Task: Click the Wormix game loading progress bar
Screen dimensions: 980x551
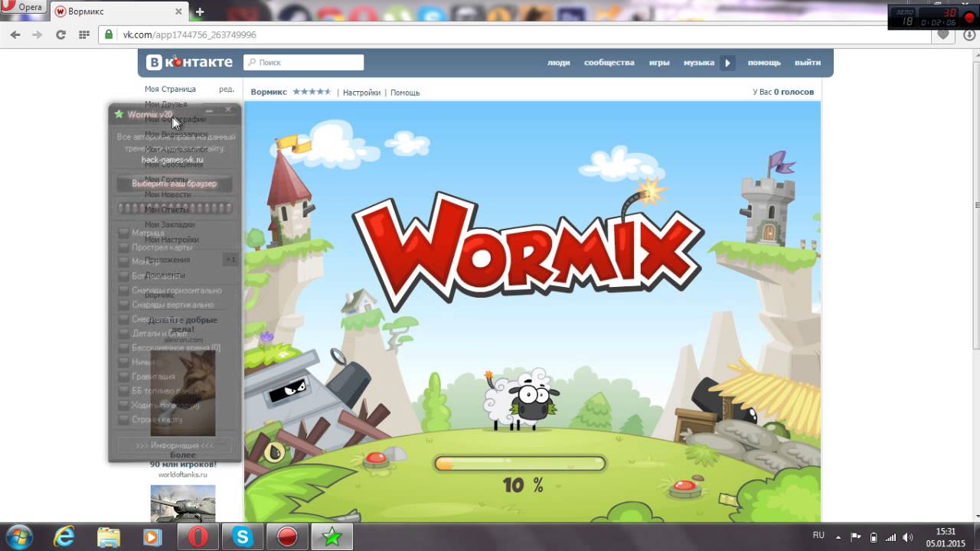Action: pos(520,463)
